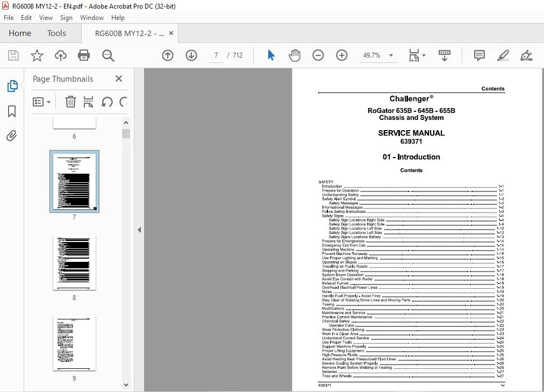544x392 pixels.
Task: Open the Bookmarks panel icon
Action: click(12, 111)
